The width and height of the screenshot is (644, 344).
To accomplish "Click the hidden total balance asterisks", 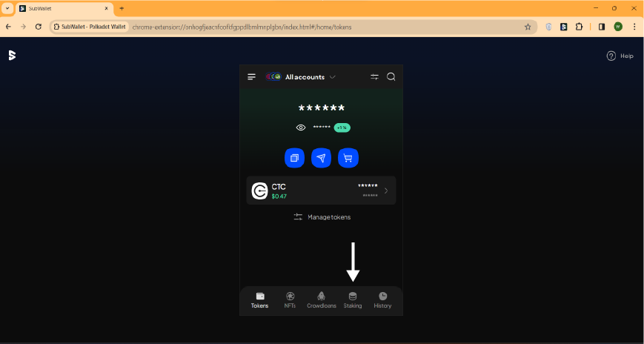I will tap(321, 108).
